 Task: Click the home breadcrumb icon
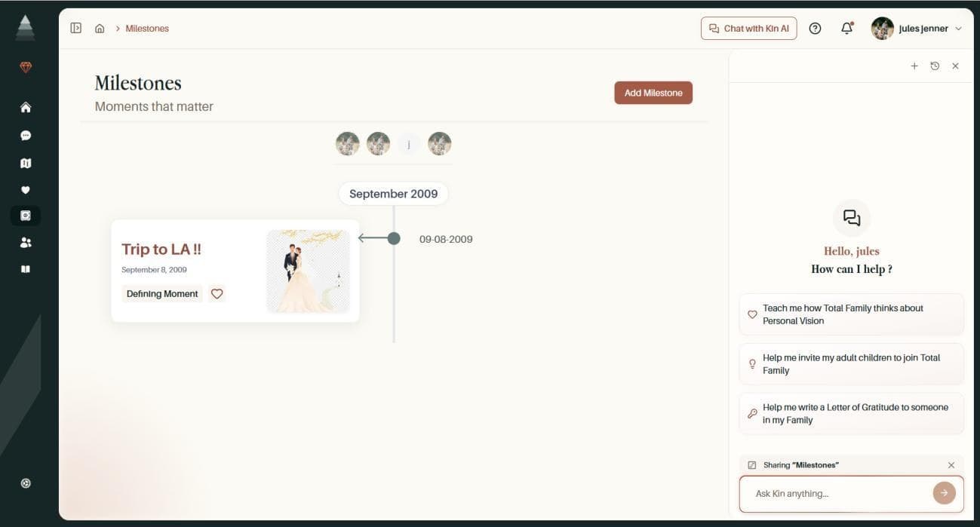coord(100,29)
